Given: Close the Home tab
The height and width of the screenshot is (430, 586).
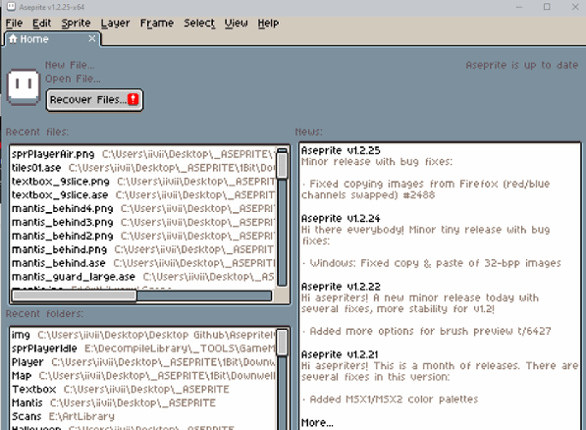Looking at the screenshot, I should tap(92, 38).
